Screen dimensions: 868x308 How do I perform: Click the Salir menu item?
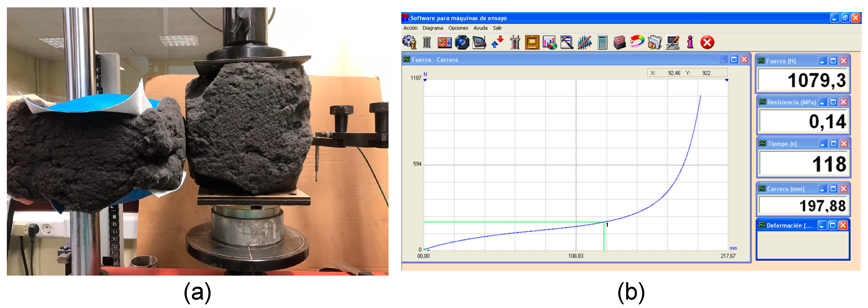(497, 28)
